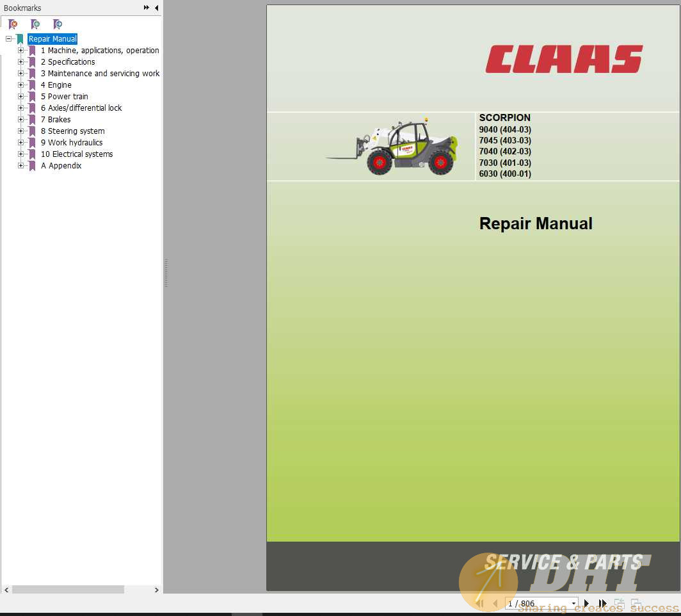Select the Repair Manual bookmark
Image resolution: width=681 pixels, height=616 pixels.
pos(52,38)
